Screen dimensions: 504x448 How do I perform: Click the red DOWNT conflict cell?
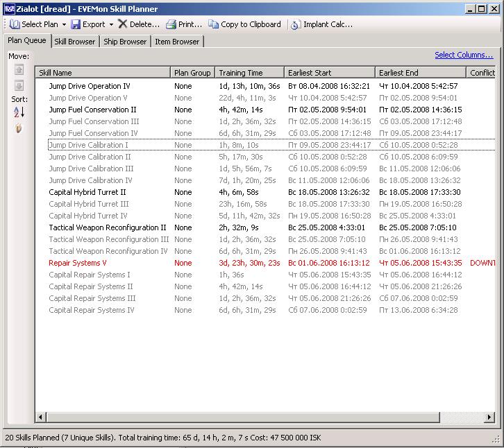pyautogui.click(x=482, y=263)
